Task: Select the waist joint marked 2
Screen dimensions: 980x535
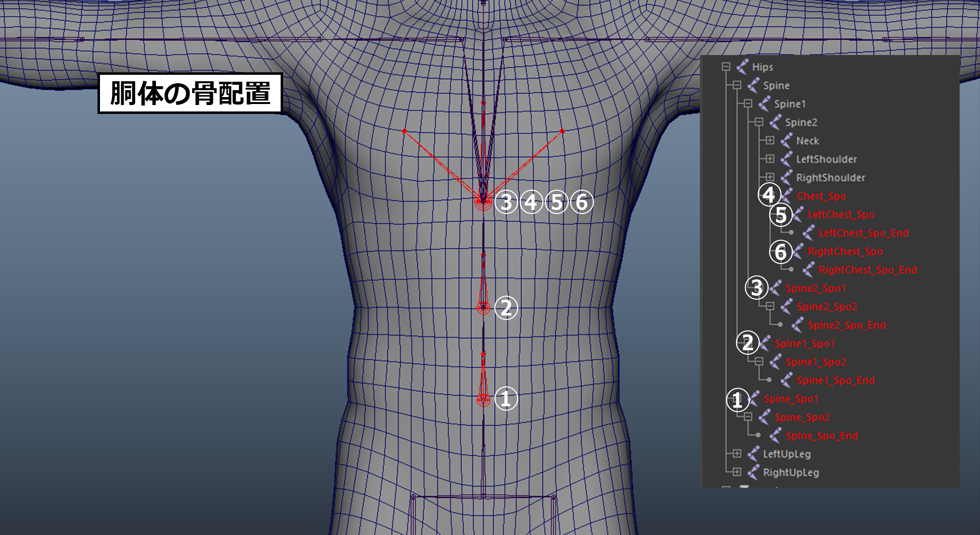Action: point(483,308)
